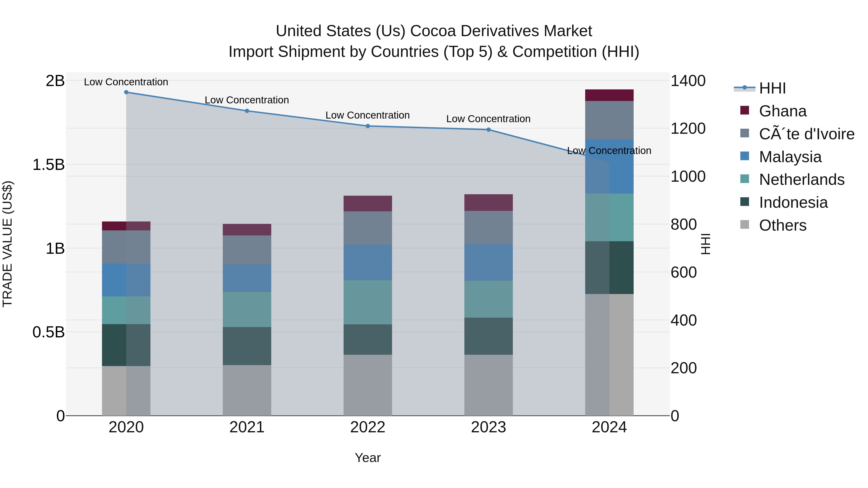
Task: Click the vertical HHI right-axis title
Action: point(705,244)
